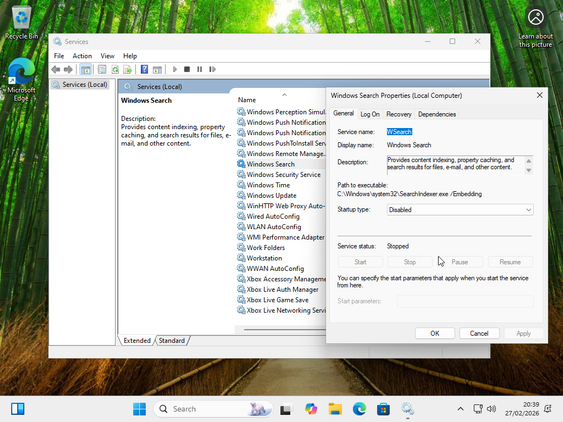
Task: Click the Name column header to sort
Action: tap(247, 100)
